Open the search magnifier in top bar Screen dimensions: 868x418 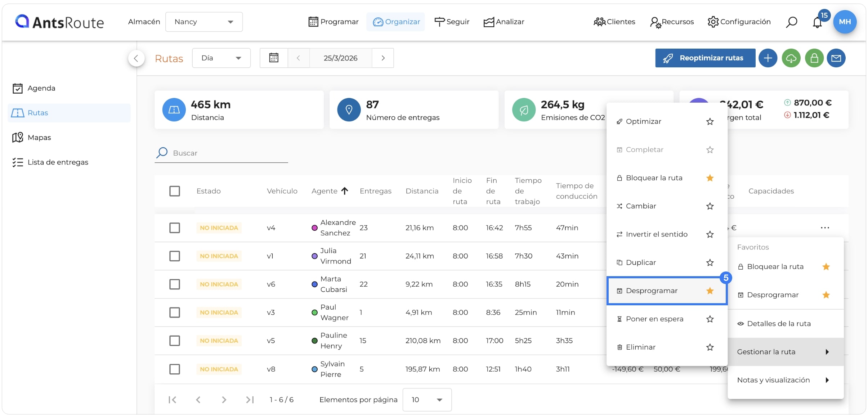click(791, 22)
